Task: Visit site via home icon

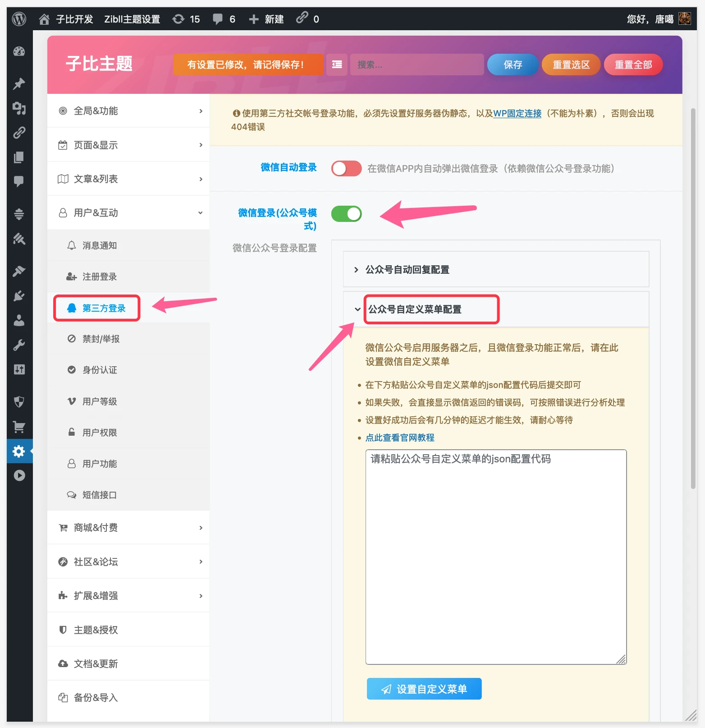Action: tap(44, 19)
